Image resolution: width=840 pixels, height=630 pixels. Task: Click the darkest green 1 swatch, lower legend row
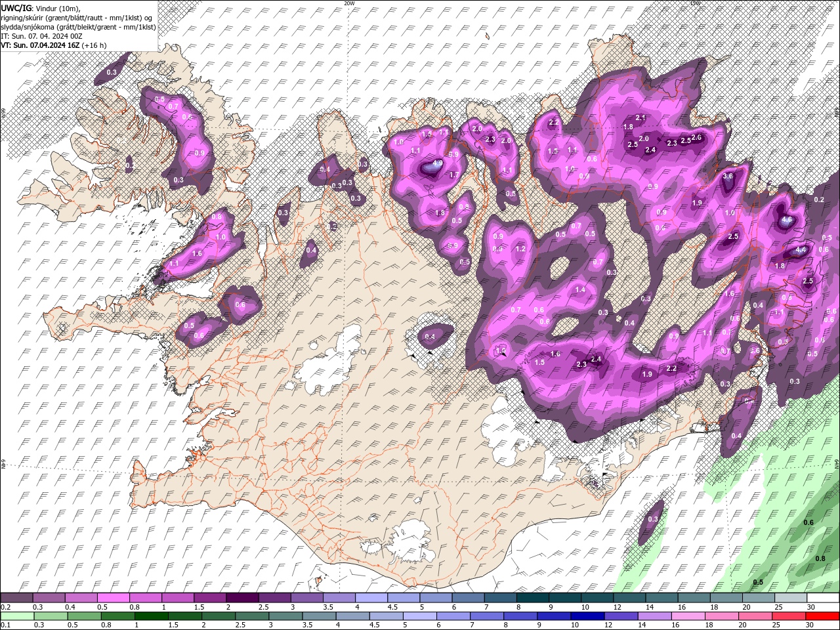[x=152, y=616]
